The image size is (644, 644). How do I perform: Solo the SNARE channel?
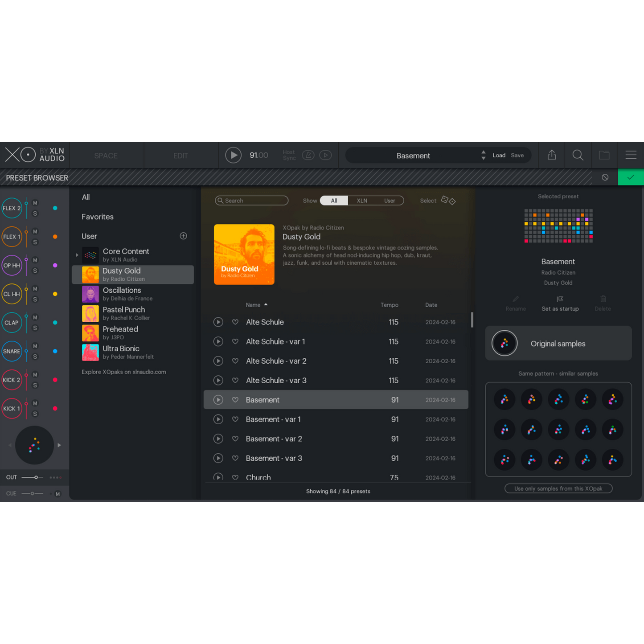tap(35, 357)
